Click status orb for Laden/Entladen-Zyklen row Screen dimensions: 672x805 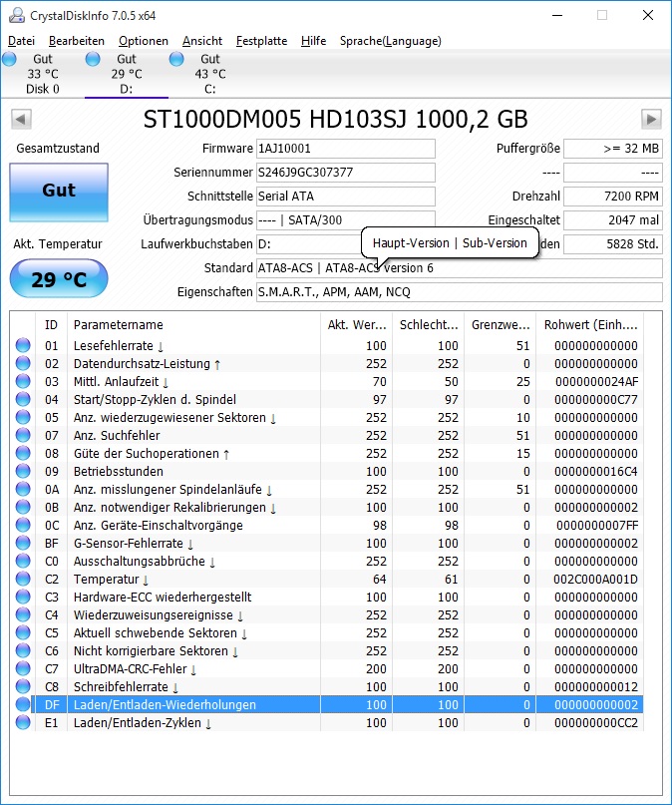(23, 723)
